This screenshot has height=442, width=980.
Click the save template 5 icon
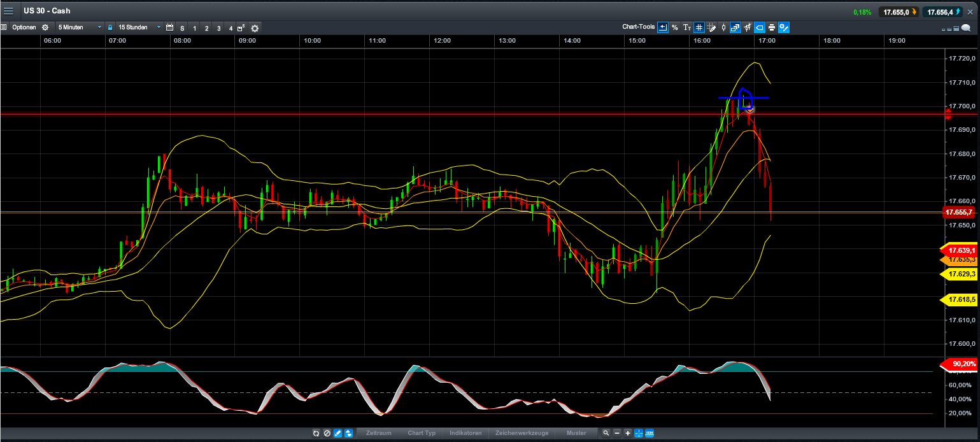[241, 28]
